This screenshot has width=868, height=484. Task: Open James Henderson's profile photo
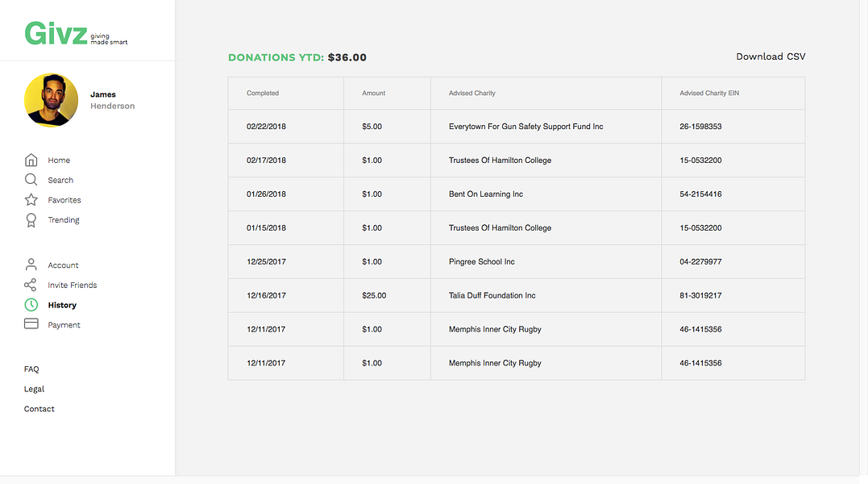click(52, 100)
